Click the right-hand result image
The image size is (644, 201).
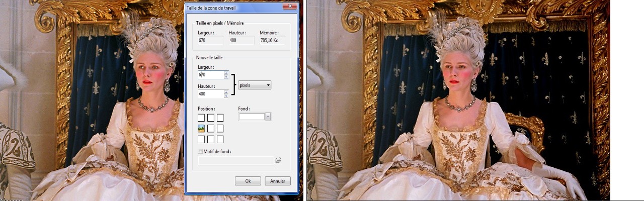458,100
